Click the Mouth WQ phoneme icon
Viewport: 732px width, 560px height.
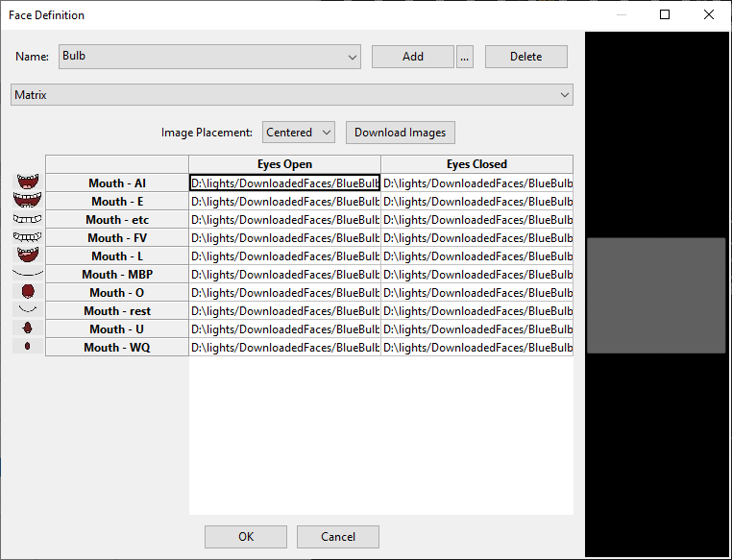27,346
